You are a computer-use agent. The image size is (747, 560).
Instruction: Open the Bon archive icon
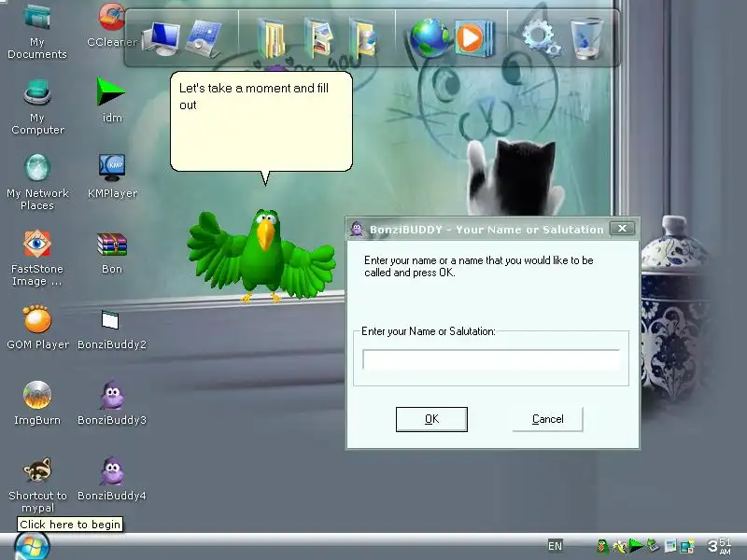(112, 253)
